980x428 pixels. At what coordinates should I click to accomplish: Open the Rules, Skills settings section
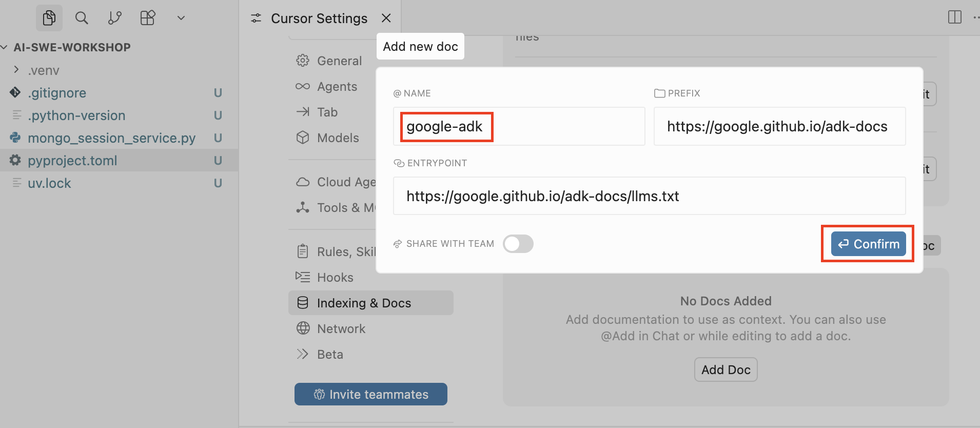click(346, 251)
